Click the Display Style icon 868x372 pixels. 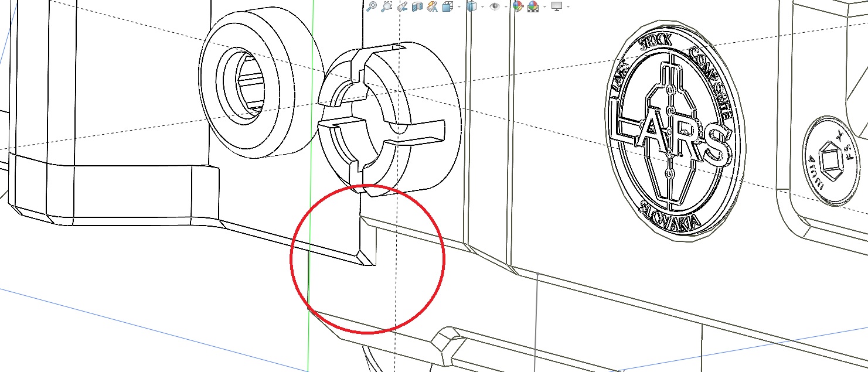471,6
